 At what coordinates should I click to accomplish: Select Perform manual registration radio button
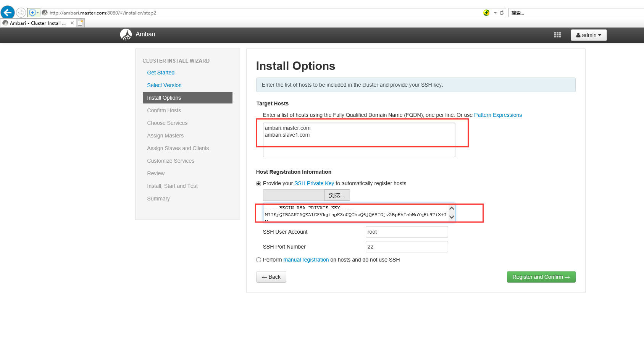coord(258,260)
